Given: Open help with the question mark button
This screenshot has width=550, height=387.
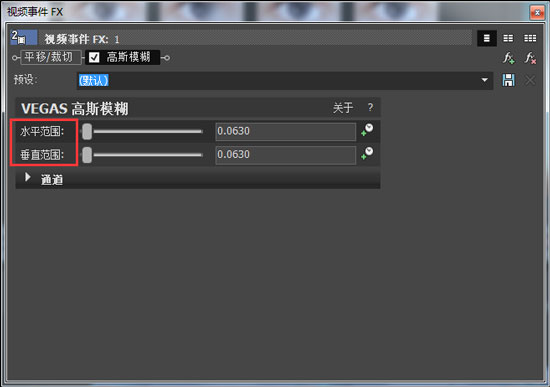Looking at the screenshot, I should pyautogui.click(x=370, y=107).
